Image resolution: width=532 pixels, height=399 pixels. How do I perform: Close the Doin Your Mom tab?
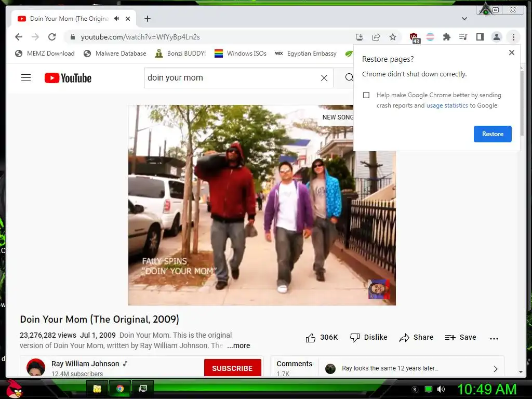click(x=128, y=19)
